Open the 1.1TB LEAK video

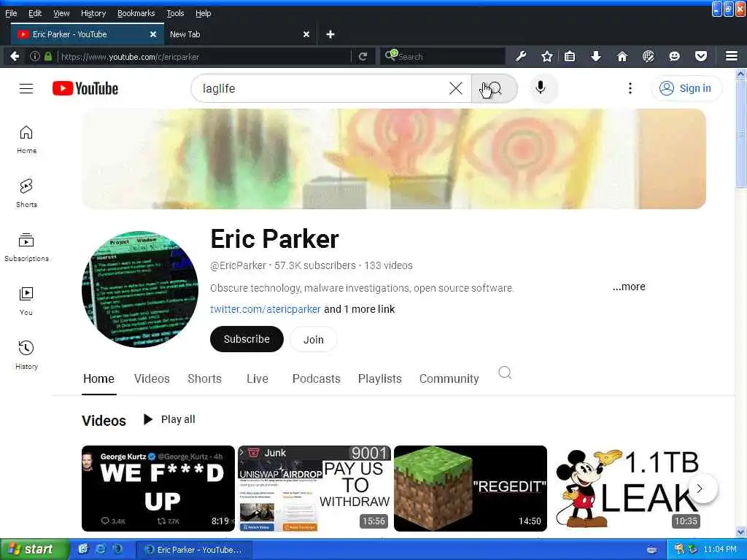[627, 488]
